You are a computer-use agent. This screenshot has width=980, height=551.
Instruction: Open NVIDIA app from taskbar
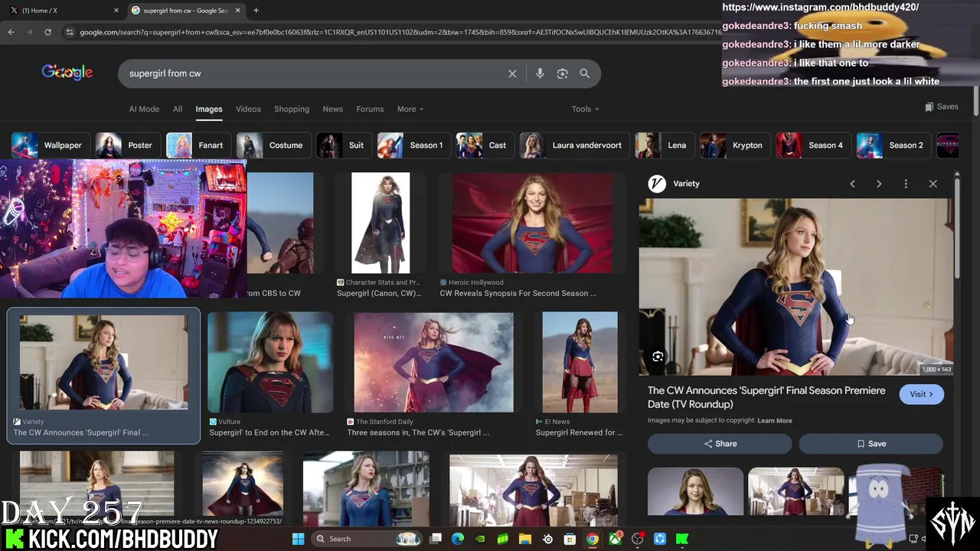[x=480, y=539]
